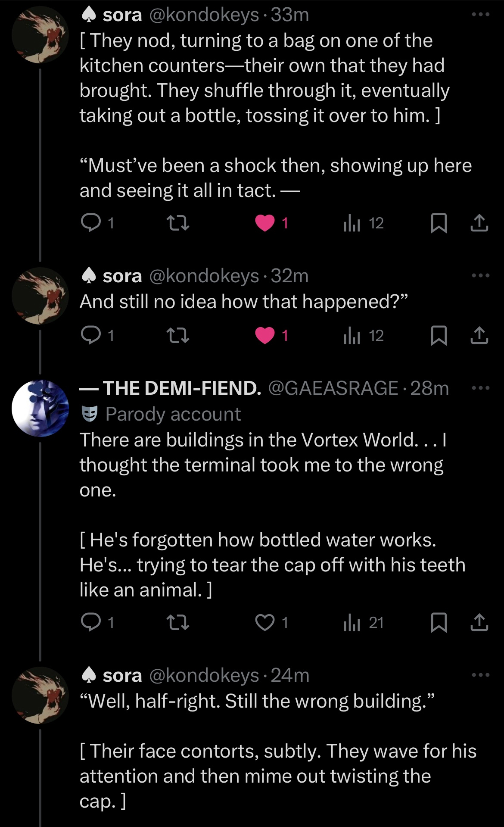The image size is (504, 827).
Task: Open more options on sora's 24m tweet
Action: (x=480, y=675)
